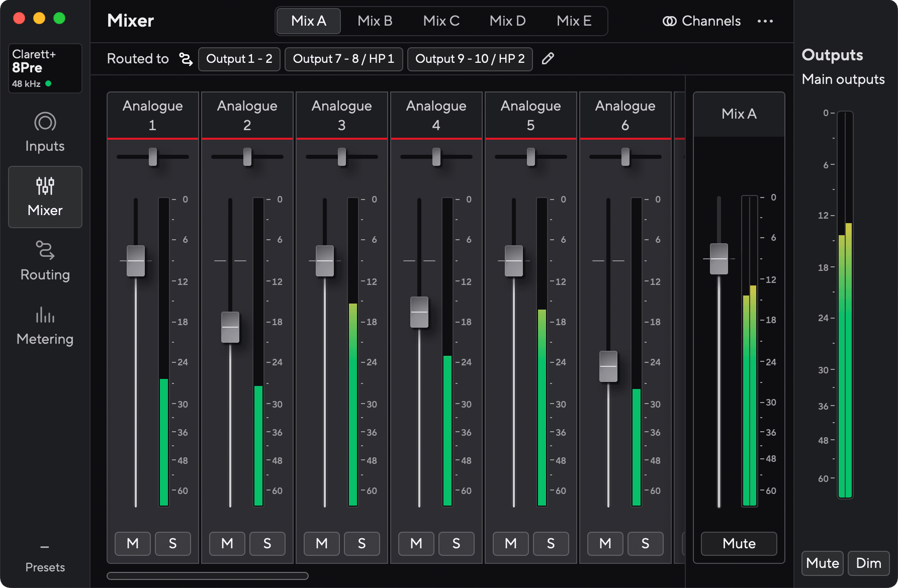898x588 pixels.
Task: Mute the main outputs
Action: pos(823,563)
